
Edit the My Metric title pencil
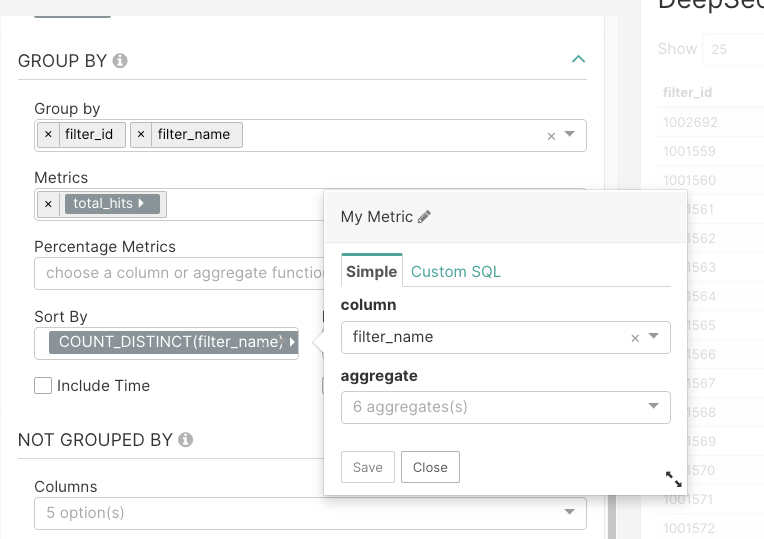click(424, 216)
